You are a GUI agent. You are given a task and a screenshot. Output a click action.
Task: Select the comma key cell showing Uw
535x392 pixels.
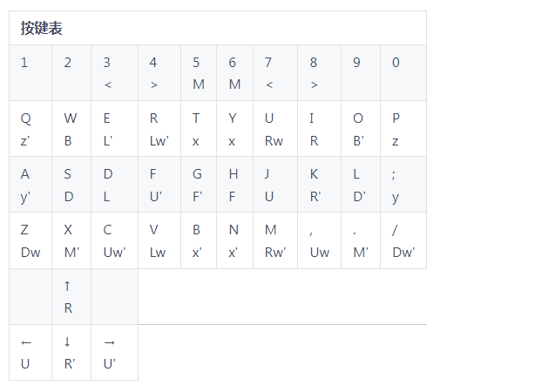[320, 240]
